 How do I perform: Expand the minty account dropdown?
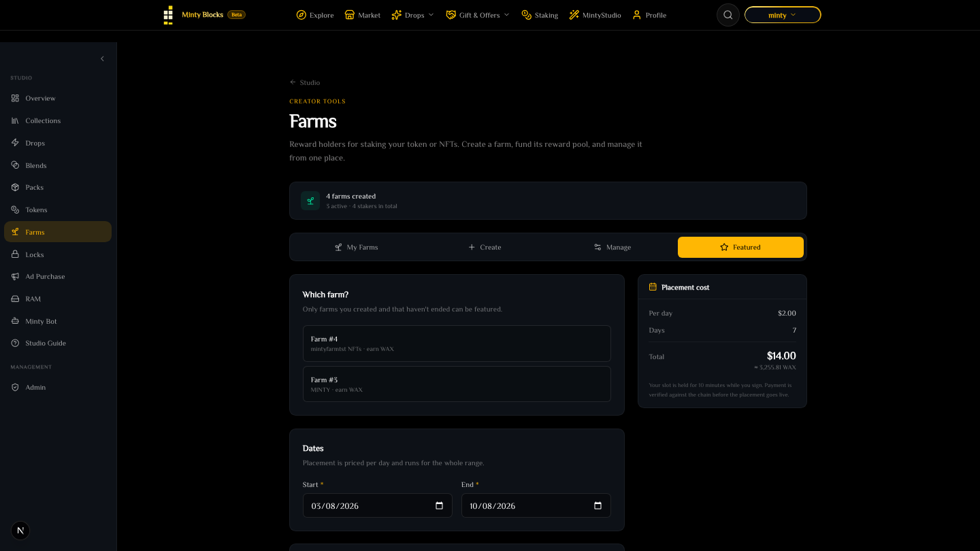click(x=783, y=15)
